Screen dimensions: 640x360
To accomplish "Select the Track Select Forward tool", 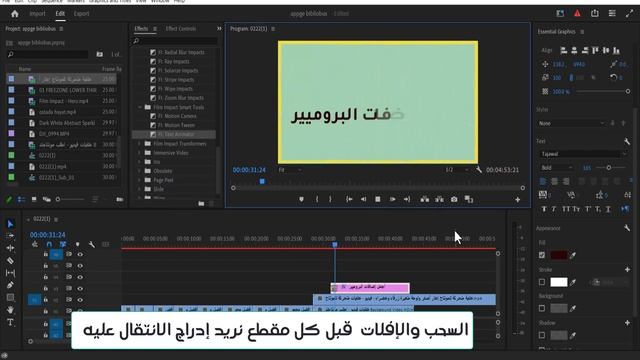I will [x=11, y=236].
